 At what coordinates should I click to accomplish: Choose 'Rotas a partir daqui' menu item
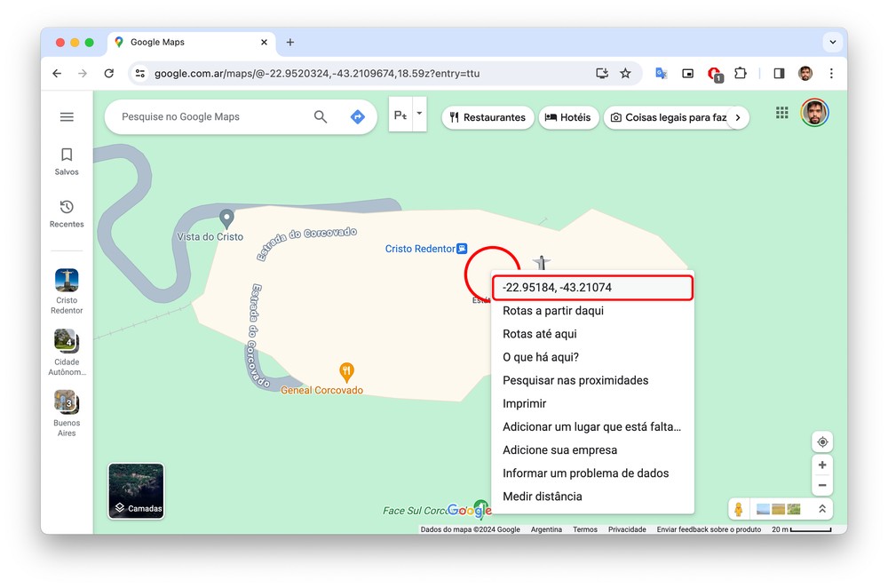coord(553,311)
